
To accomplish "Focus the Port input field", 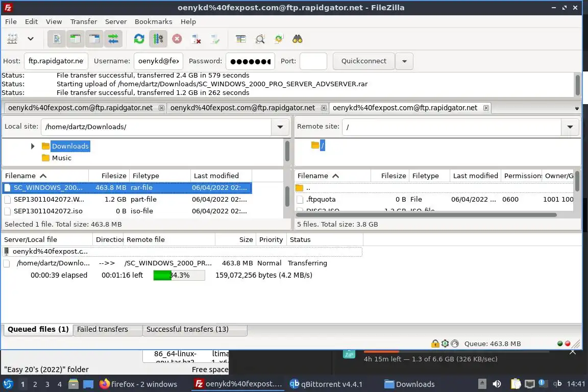I will pos(313,61).
